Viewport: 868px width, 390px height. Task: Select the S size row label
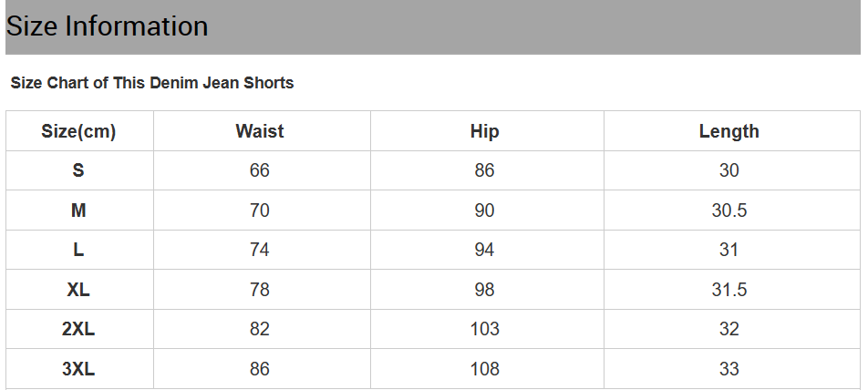[78, 170]
